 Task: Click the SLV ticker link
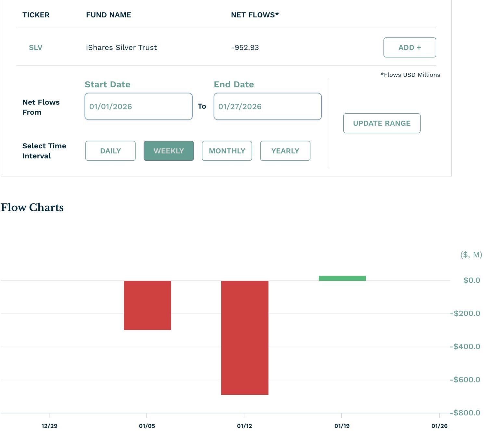pos(35,47)
